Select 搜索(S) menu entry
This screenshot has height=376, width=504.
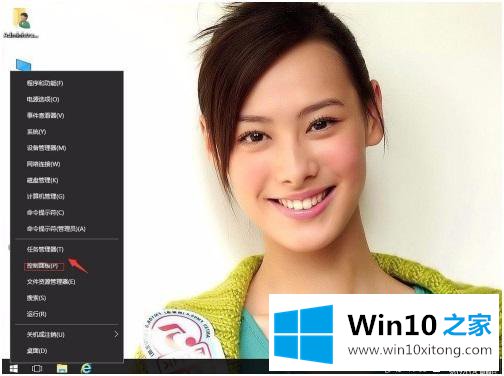click(67, 298)
